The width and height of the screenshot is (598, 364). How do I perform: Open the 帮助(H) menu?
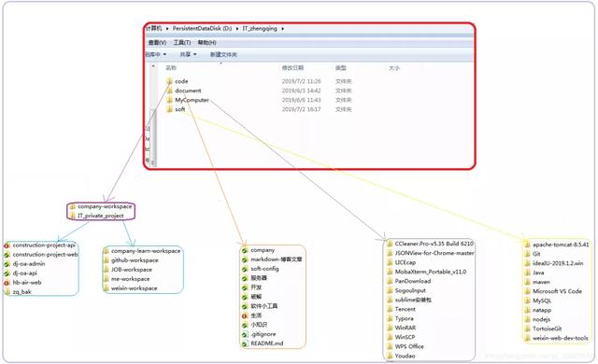coord(206,43)
